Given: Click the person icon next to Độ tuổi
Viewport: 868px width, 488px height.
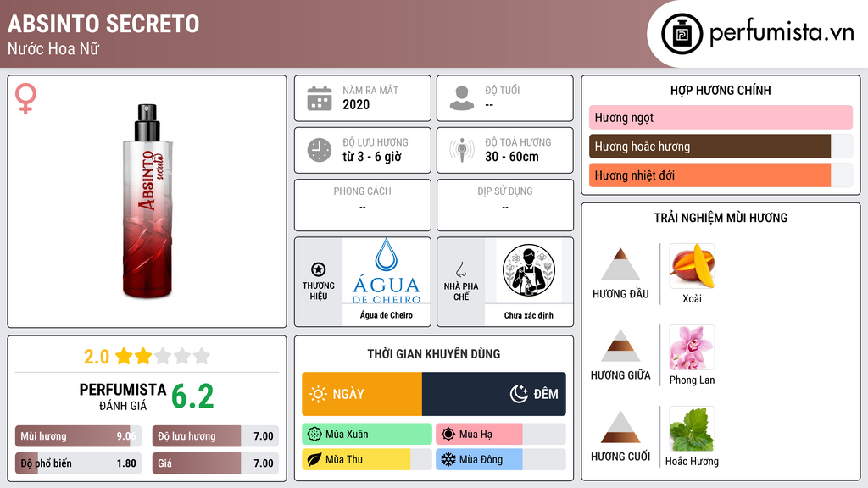Looking at the screenshot, I should click(x=462, y=98).
